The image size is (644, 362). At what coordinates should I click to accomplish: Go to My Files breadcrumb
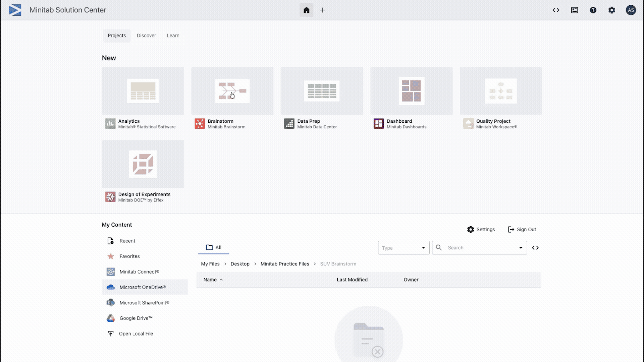click(210, 264)
